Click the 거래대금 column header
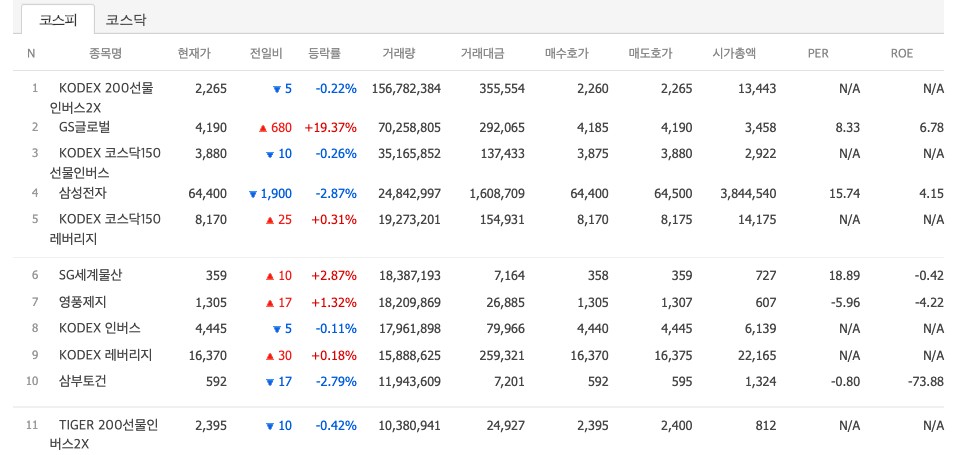This screenshot has width=957, height=455. [x=482, y=54]
